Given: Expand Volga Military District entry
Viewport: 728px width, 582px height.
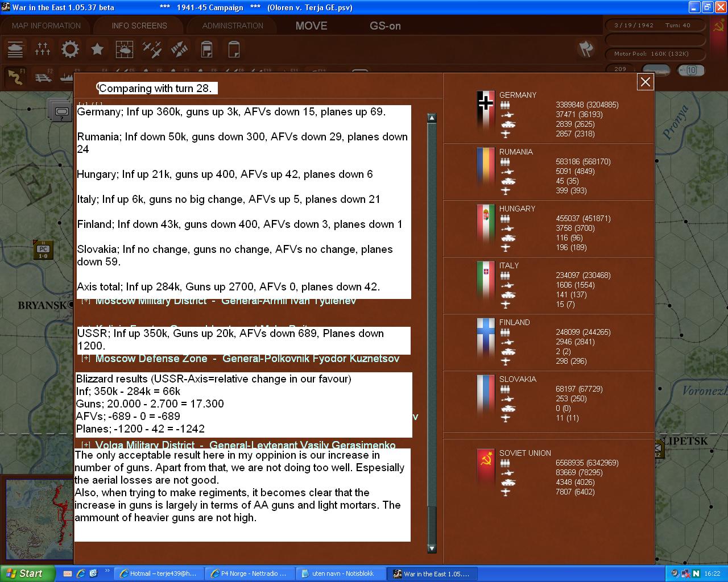Looking at the screenshot, I should (86, 445).
